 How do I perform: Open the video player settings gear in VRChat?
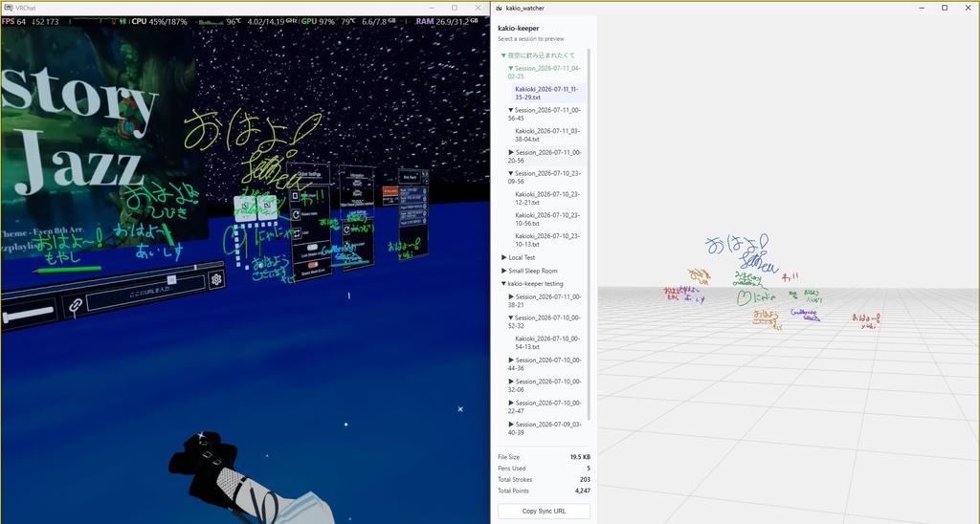[x=216, y=279]
